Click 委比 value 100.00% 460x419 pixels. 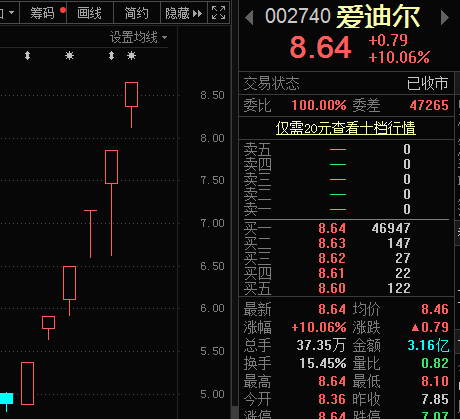coord(319,105)
